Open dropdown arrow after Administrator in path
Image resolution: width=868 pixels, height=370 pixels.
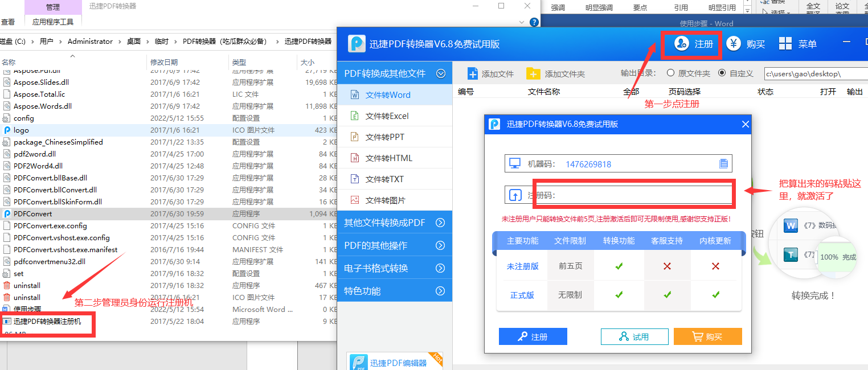(120, 42)
